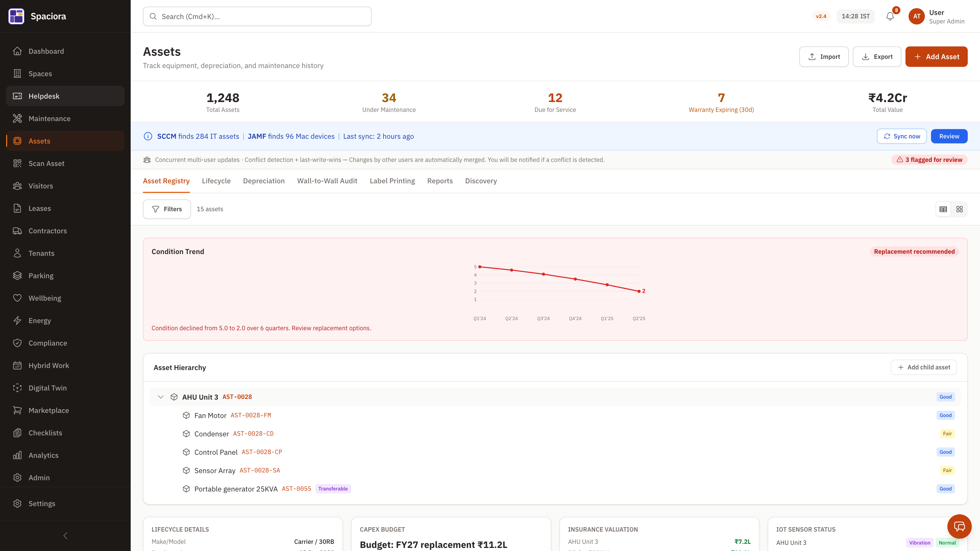Click the 14:28 IST time chip
Image resolution: width=980 pixels, height=551 pixels.
[x=855, y=16]
